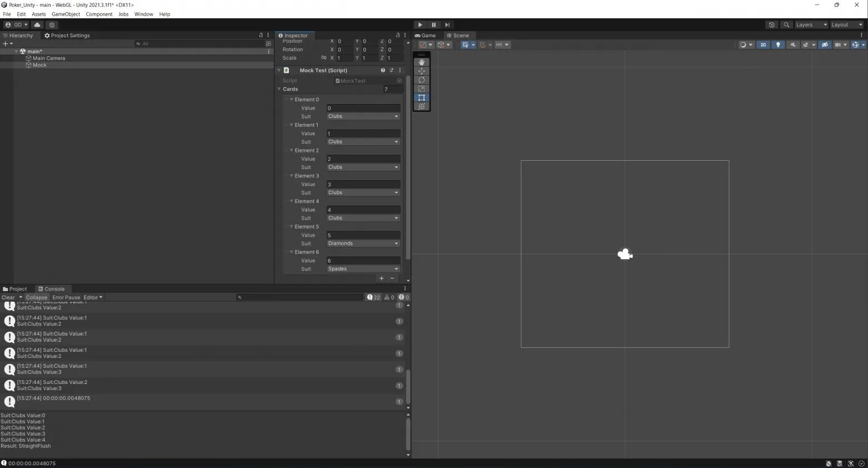
Task: Toggle Collapse in the Console
Action: click(x=37, y=297)
